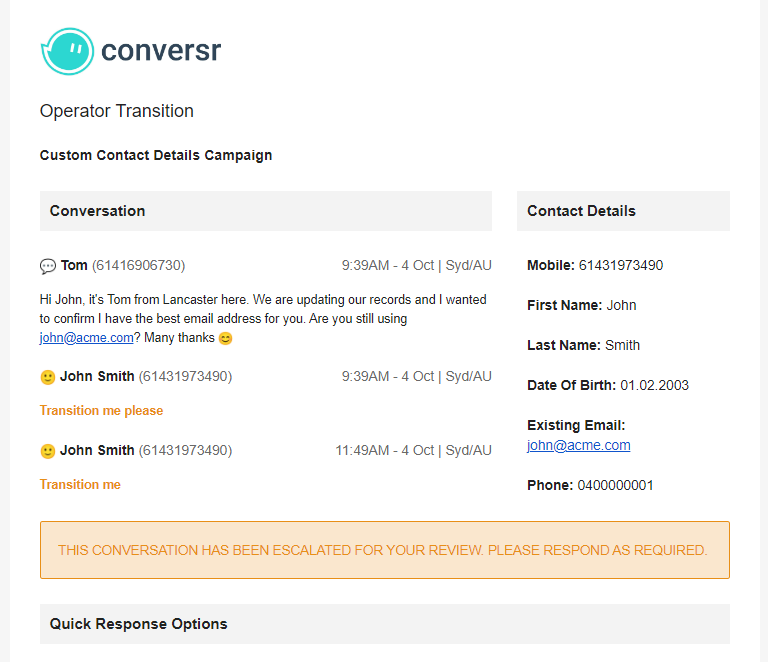Open john@acme.com link in Tom's message

click(87, 338)
